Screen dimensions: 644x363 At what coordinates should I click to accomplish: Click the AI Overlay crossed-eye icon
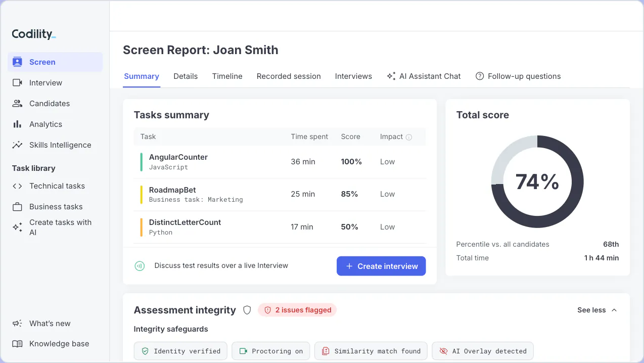point(443,351)
